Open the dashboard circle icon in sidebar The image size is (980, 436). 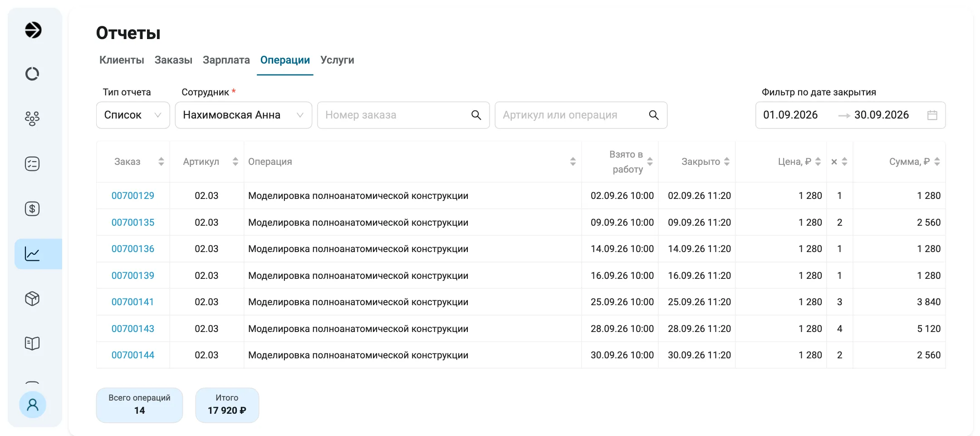[32, 74]
